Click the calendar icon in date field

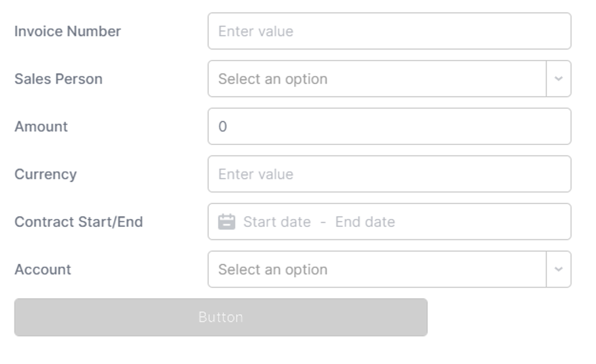[227, 222]
